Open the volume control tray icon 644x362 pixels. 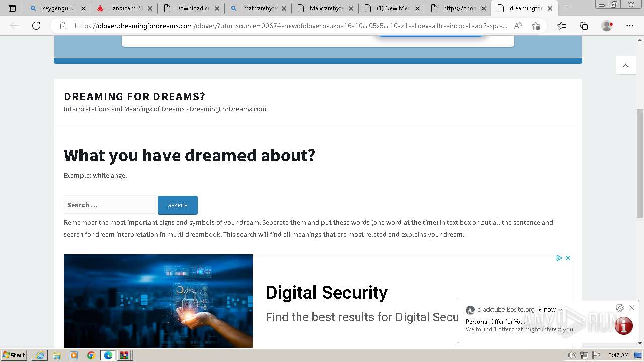[572, 355]
